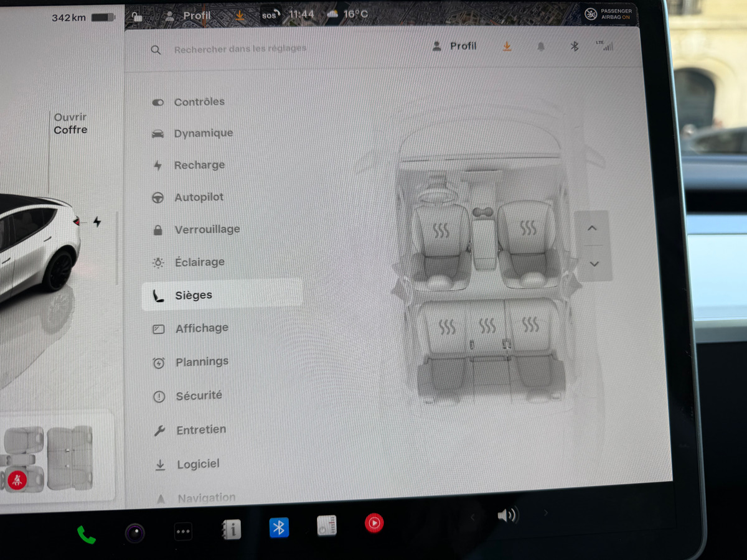Tap the charge port bolt icon

coord(96,222)
